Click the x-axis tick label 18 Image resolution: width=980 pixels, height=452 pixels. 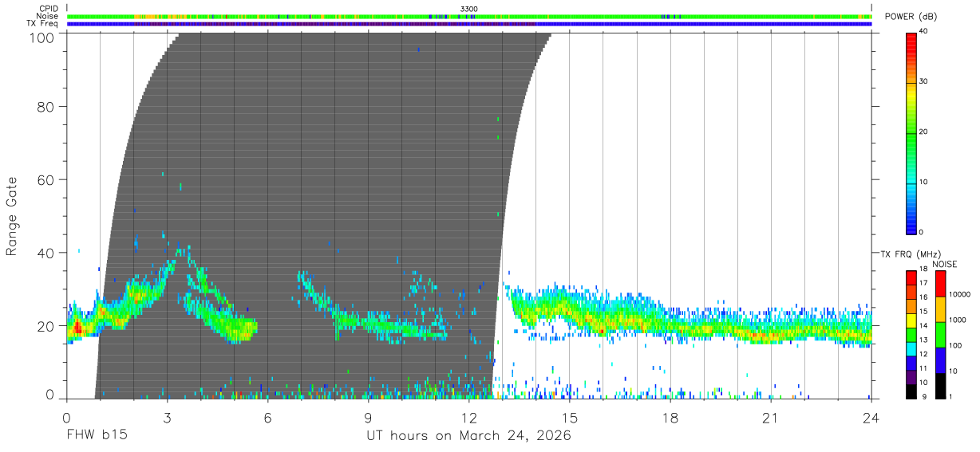tap(670, 418)
